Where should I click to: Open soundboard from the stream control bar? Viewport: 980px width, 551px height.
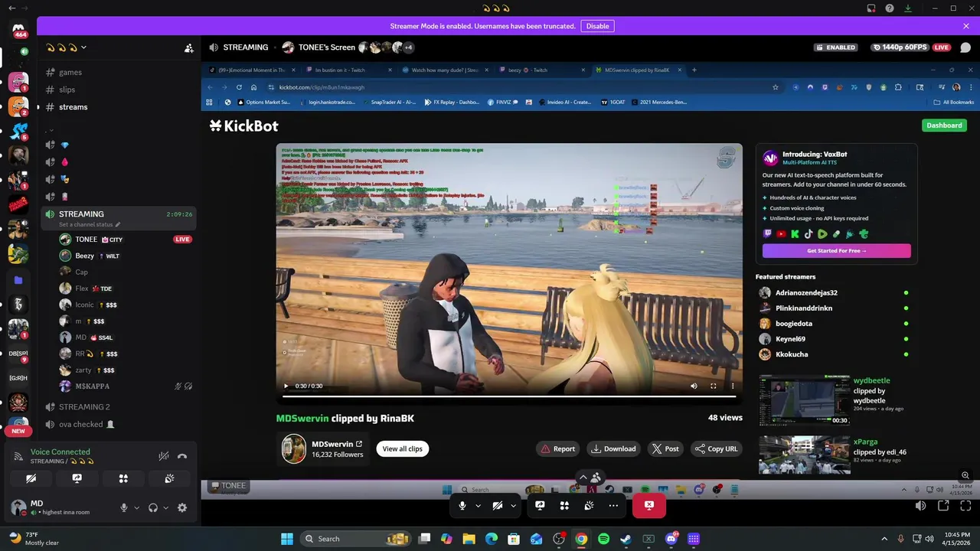click(589, 505)
